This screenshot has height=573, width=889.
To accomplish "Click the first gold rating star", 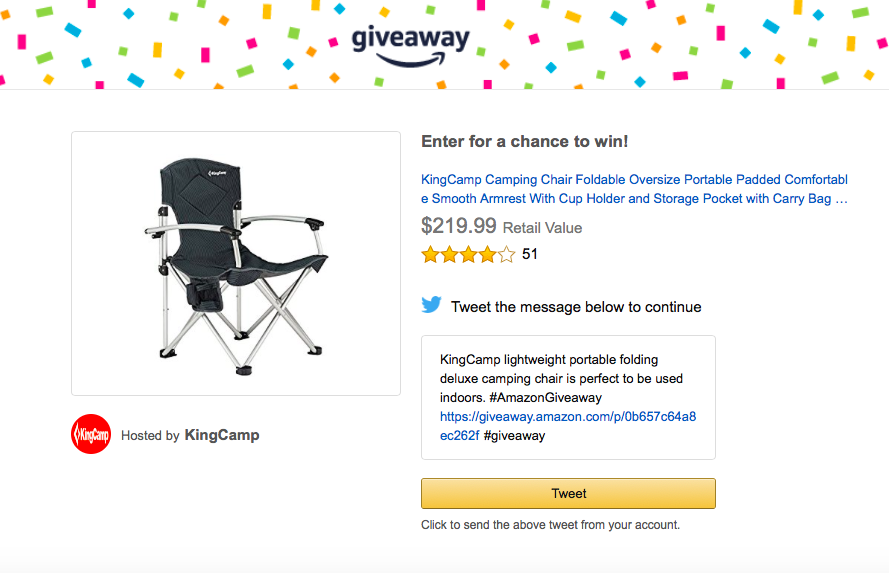I will click(x=430, y=254).
